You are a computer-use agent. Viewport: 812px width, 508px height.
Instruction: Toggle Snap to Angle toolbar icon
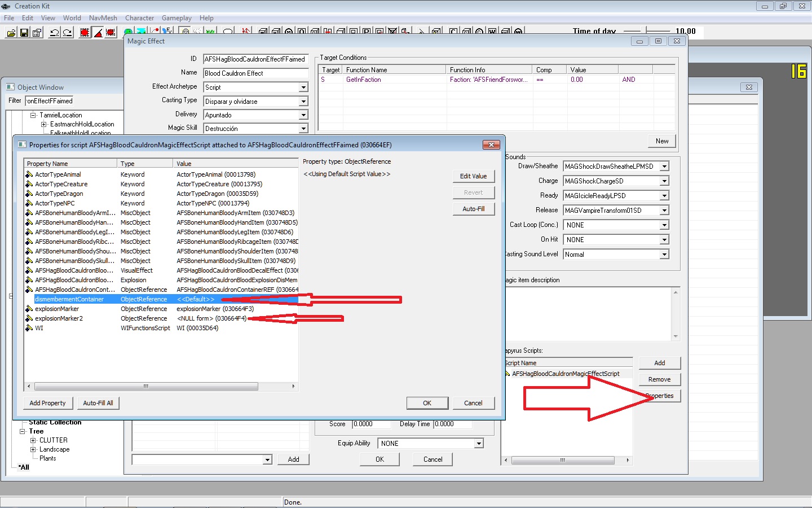tap(98, 33)
